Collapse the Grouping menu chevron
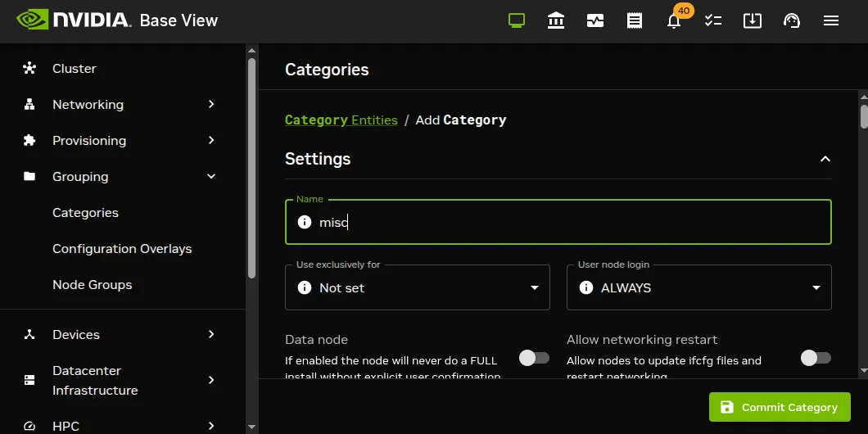Screen dimensions: 868x434 tap(211, 177)
